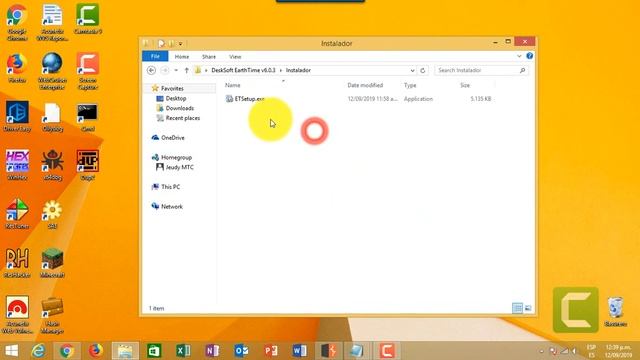Sort by the Type column header
The height and width of the screenshot is (360, 640).
410,85
